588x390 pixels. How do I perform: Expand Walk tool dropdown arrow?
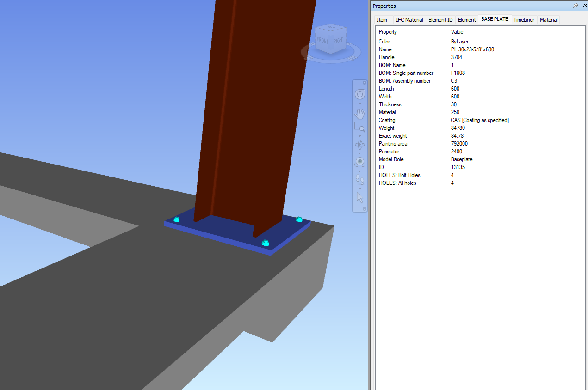point(359,188)
